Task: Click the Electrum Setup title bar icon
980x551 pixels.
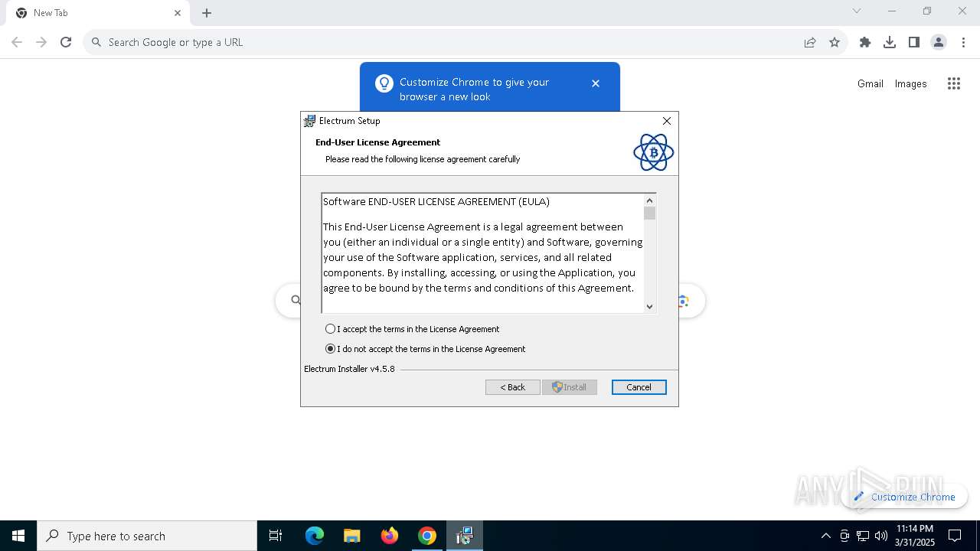Action: 309,121
